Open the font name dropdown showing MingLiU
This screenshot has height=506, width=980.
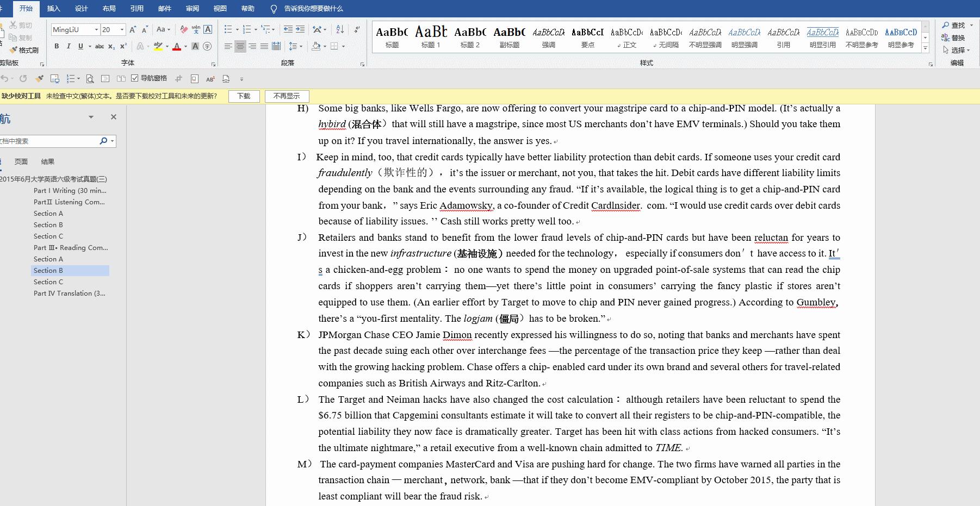(x=96, y=30)
